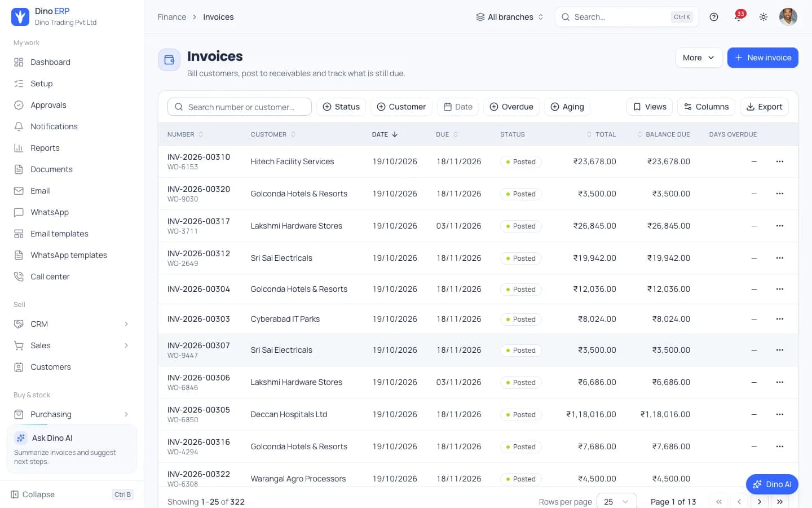
Task: Add a Status filter
Action: click(341, 107)
